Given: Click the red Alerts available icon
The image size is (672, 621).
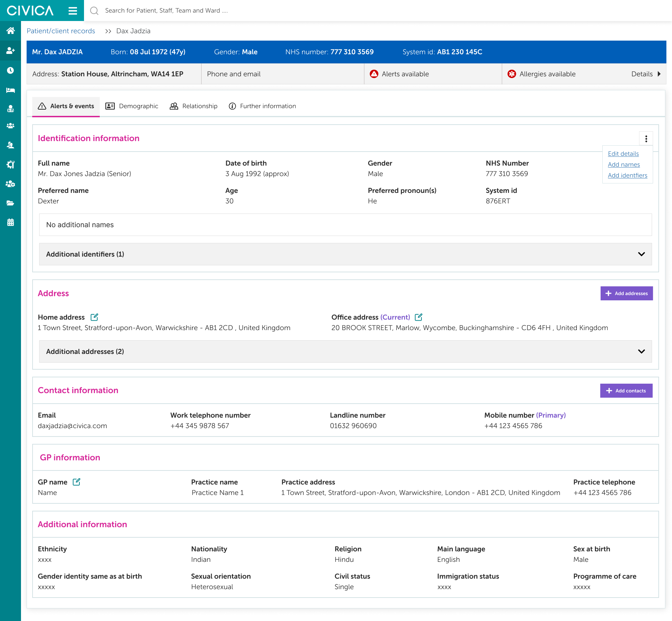Looking at the screenshot, I should coord(374,74).
